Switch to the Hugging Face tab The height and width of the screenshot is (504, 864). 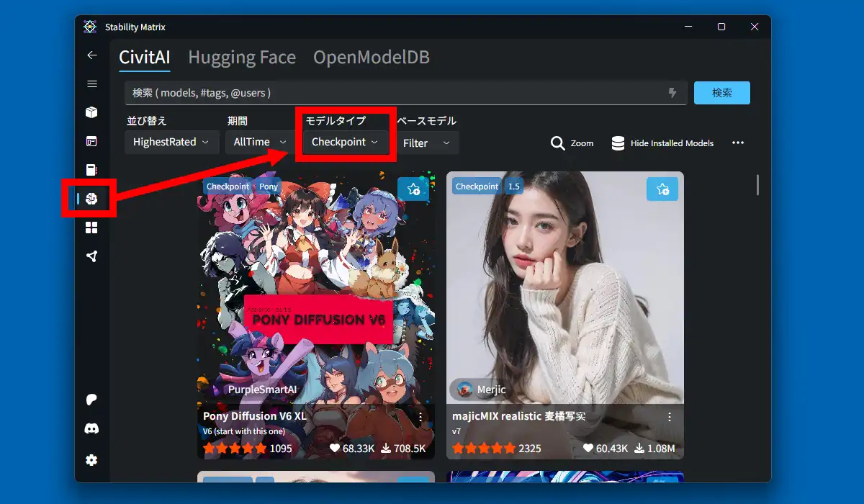242,58
